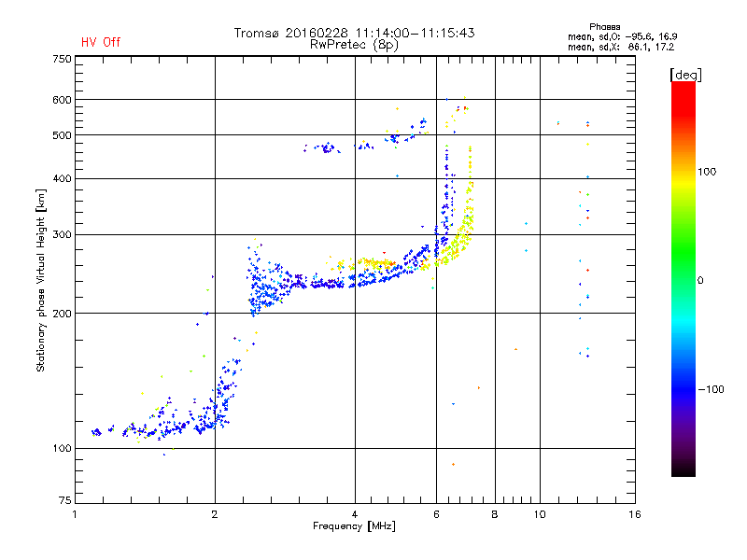
Task: Click the blue -100 region of colorbar
Action: click(684, 389)
